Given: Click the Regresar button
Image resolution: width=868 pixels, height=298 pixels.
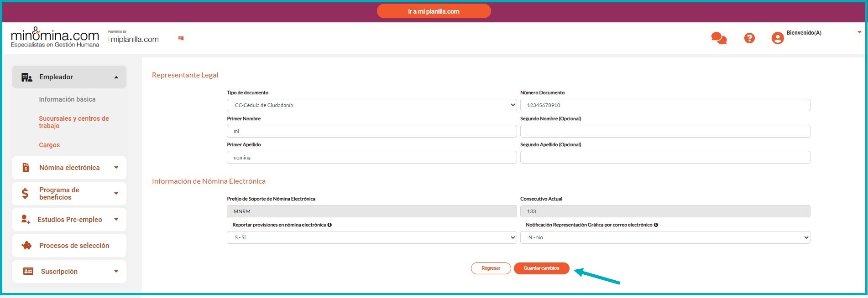Looking at the screenshot, I should click(x=491, y=268).
